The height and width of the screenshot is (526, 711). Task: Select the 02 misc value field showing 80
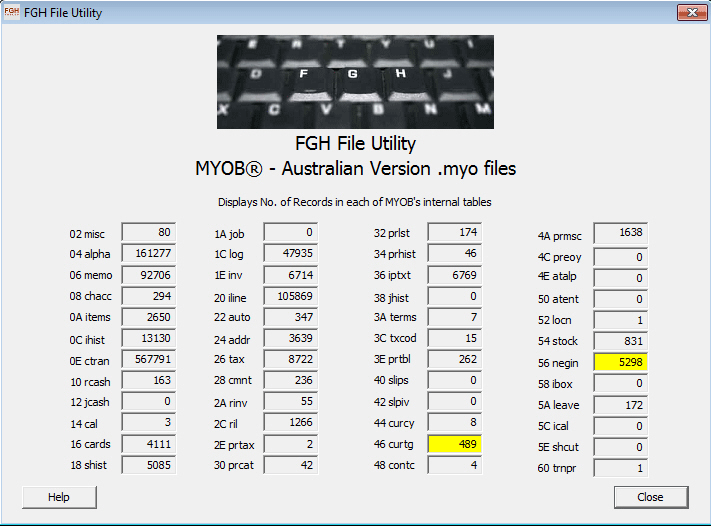[x=148, y=232]
